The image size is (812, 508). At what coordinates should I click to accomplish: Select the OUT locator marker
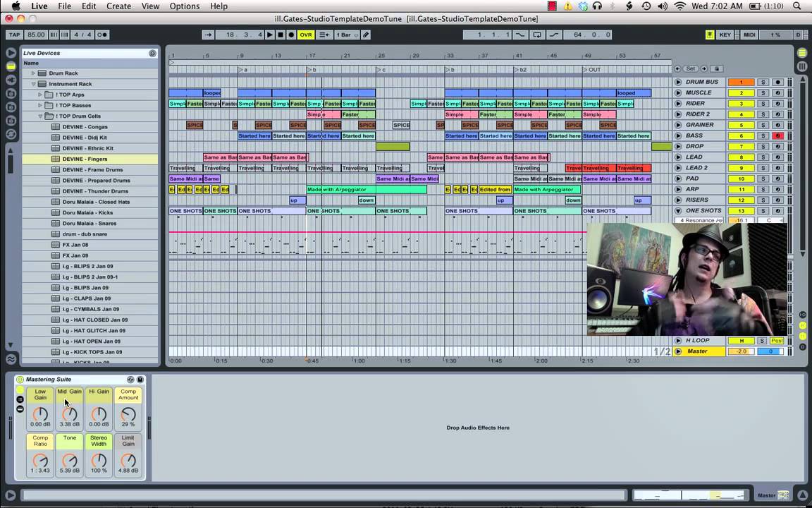pyautogui.click(x=592, y=69)
